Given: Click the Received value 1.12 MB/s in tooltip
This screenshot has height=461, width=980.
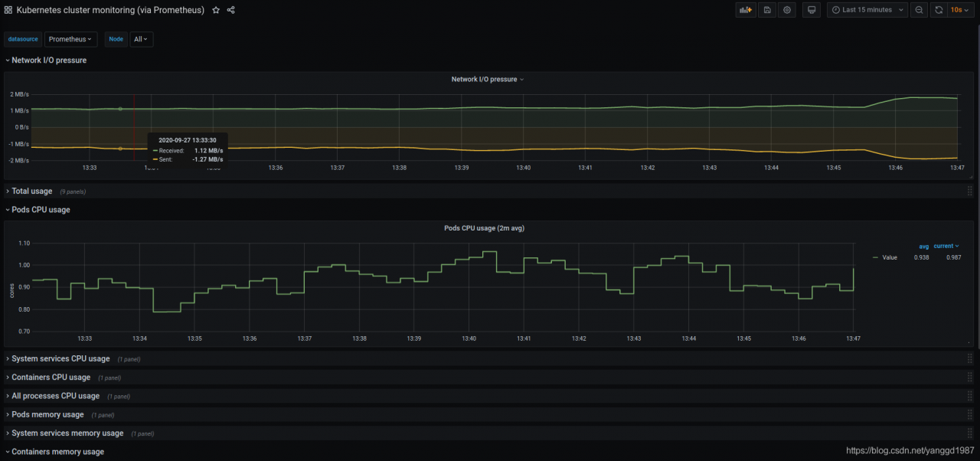Looking at the screenshot, I should pyautogui.click(x=209, y=151).
